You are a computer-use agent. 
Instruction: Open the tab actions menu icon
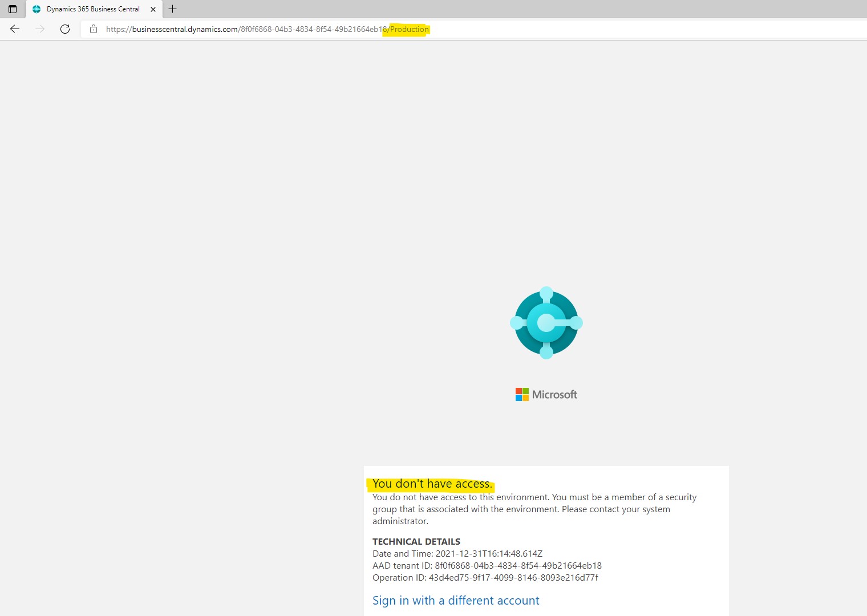[13, 9]
